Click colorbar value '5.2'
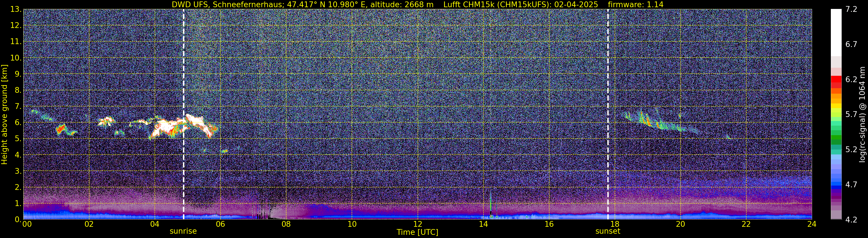Viewport: 868px width, 238px height. coord(851,150)
